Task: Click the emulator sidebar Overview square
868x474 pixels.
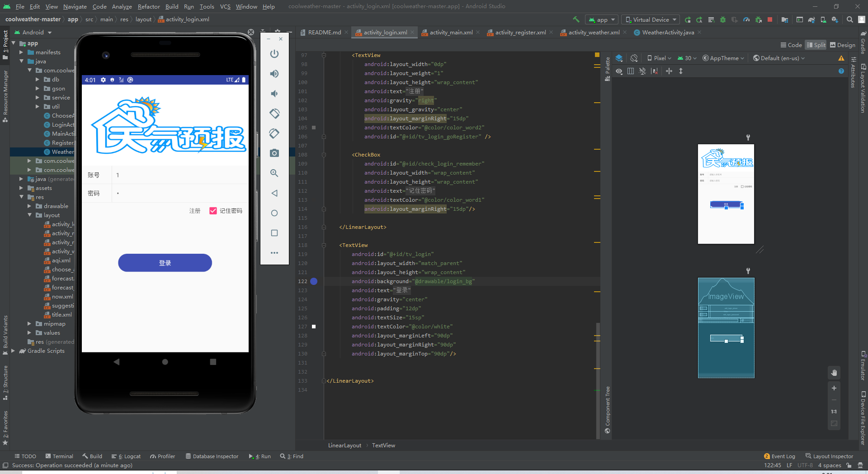Action: click(x=274, y=233)
